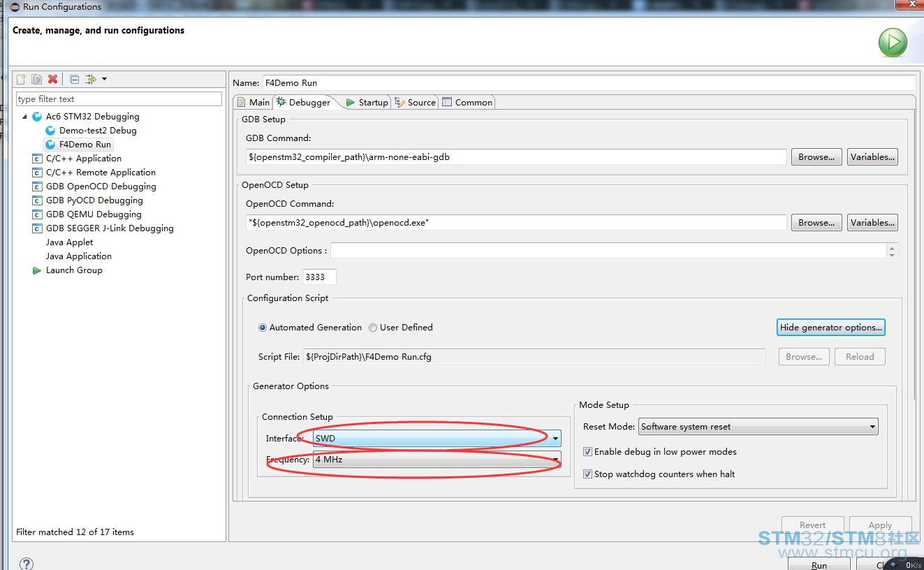This screenshot has width=924, height=570.
Task: Open Variables for the GDB Command
Action: click(x=872, y=157)
